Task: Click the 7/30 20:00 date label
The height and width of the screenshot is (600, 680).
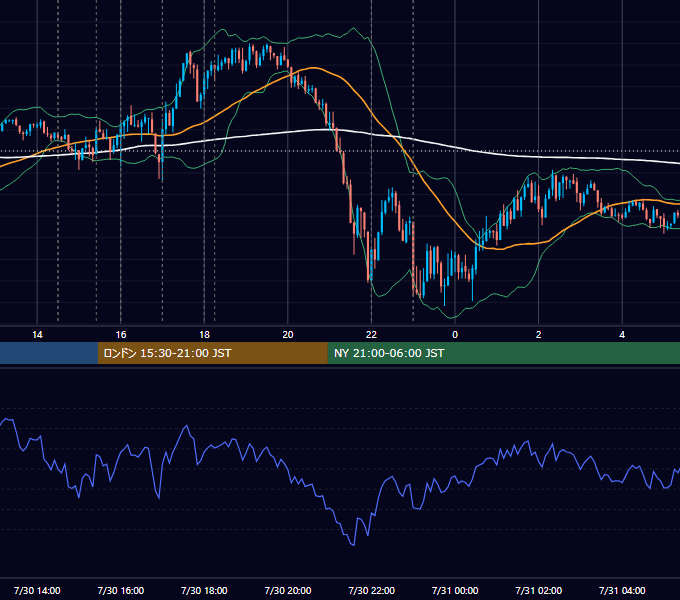Action: (x=288, y=590)
